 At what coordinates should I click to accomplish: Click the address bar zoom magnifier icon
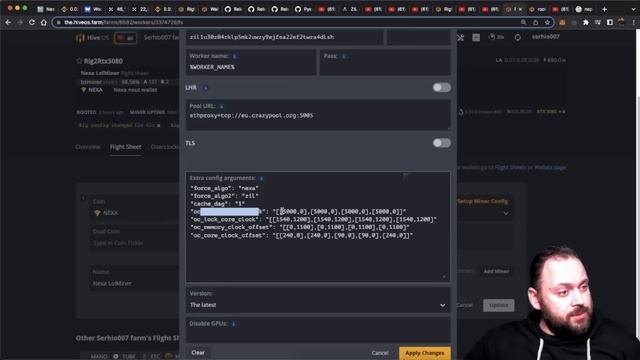(x=523, y=22)
